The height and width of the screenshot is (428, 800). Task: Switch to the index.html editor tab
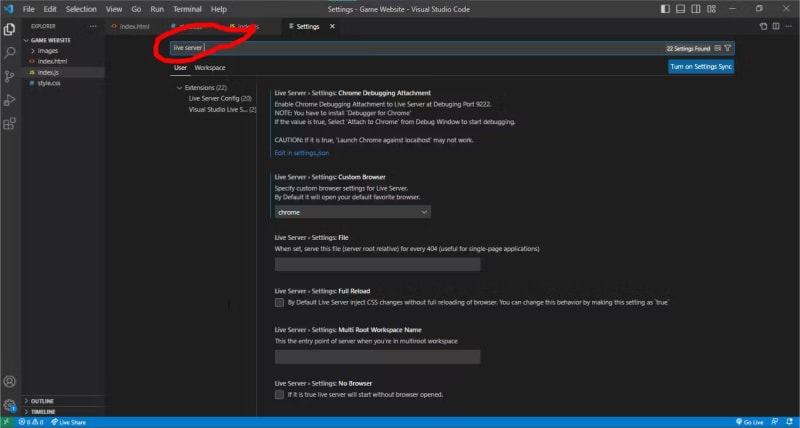135,27
